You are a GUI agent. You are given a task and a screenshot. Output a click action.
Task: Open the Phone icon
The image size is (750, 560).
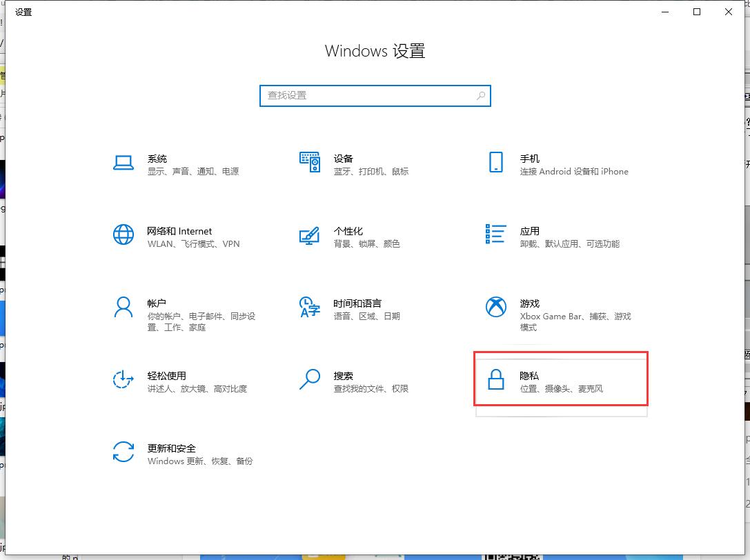(496, 162)
